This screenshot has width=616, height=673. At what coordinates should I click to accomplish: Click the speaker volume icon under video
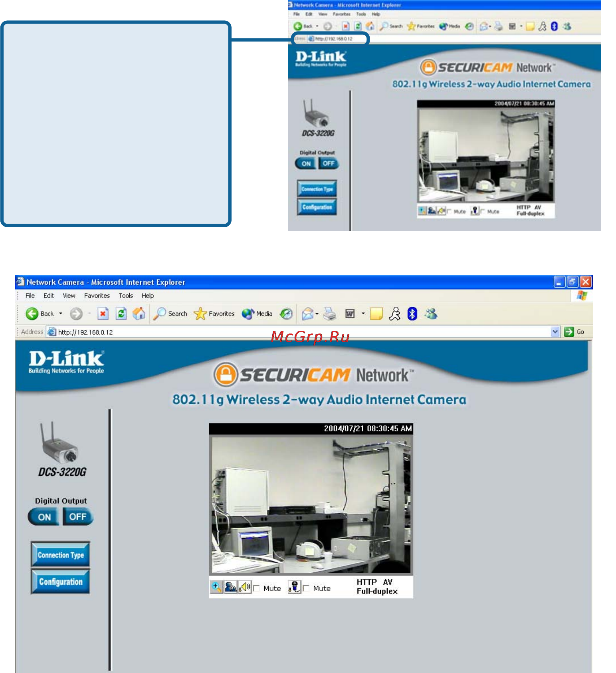click(x=245, y=587)
